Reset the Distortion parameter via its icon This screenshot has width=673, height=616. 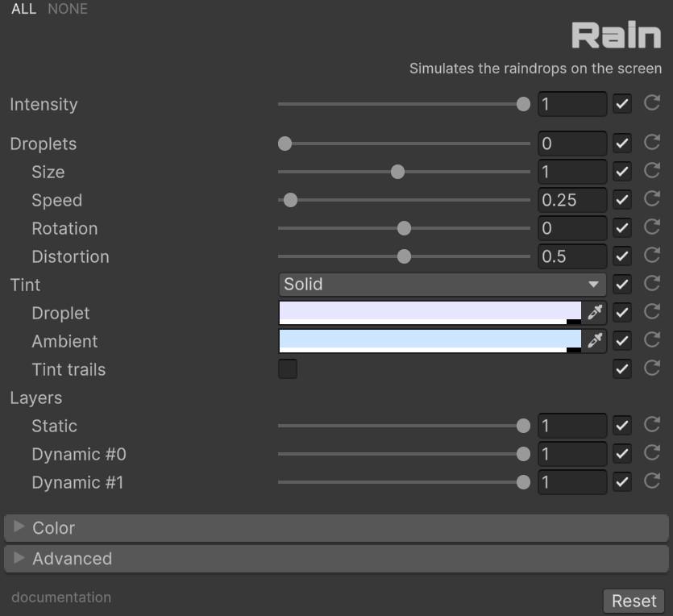pos(652,256)
